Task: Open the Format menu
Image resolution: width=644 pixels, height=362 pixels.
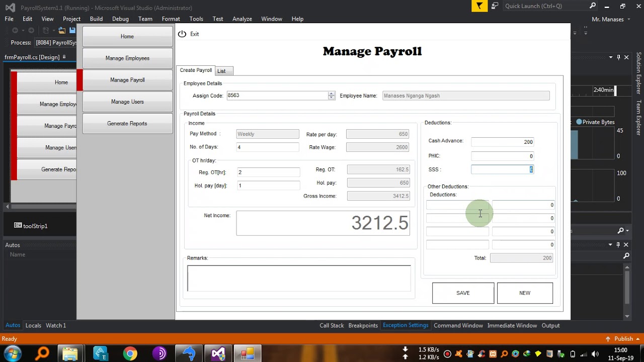Action: tap(171, 19)
